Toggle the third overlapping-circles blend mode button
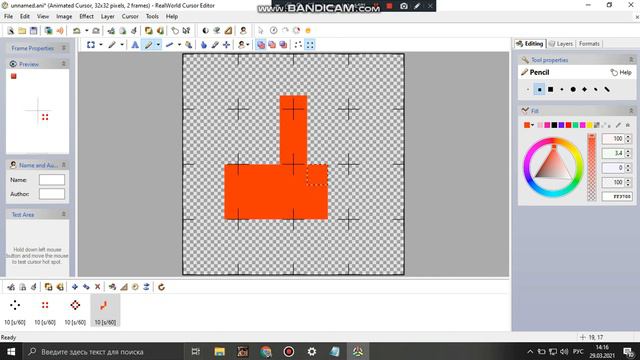640x360 pixels. click(x=283, y=45)
